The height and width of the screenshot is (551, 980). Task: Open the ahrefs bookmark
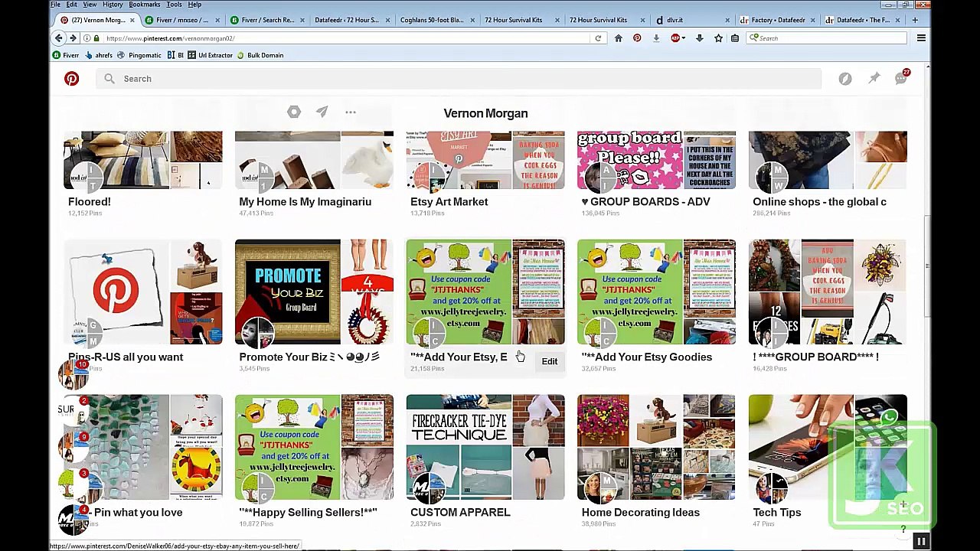point(100,55)
